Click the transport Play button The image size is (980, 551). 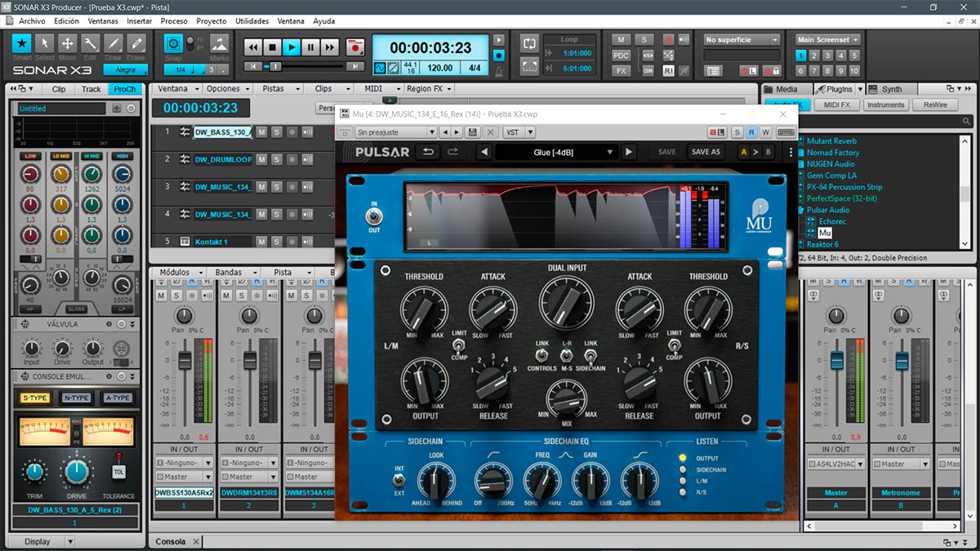[x=292, y=47]
